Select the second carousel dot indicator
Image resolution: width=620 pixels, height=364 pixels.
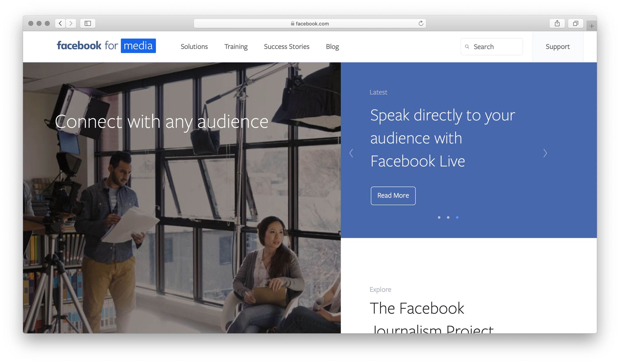[448, 217]
